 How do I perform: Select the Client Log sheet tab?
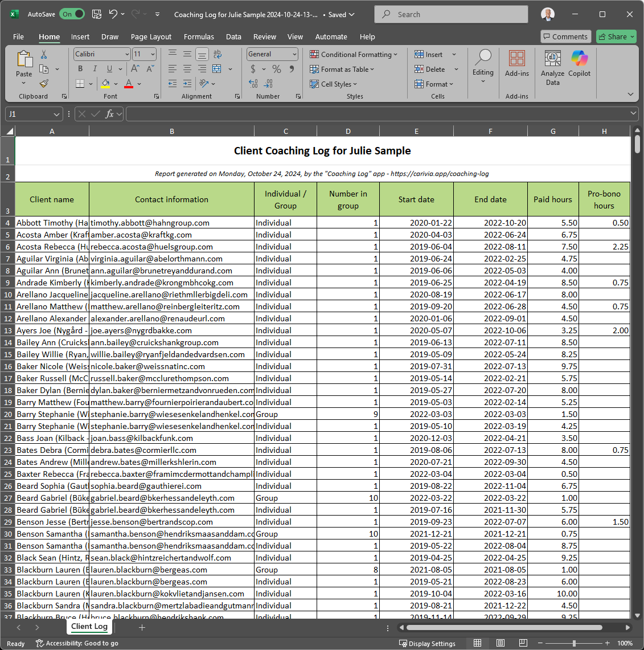(x=89, y=627)
